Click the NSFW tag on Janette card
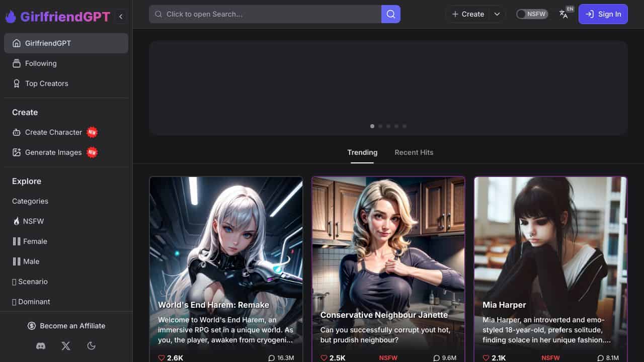The image size is (644, 362). pyautogui.click(x=388, y=358)
